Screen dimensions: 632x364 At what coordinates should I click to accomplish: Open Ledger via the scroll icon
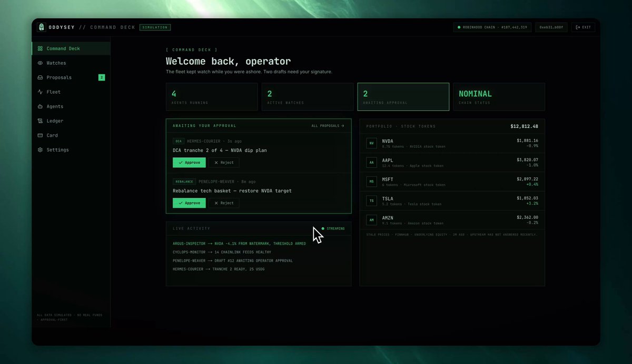click(x=40, y=121)
